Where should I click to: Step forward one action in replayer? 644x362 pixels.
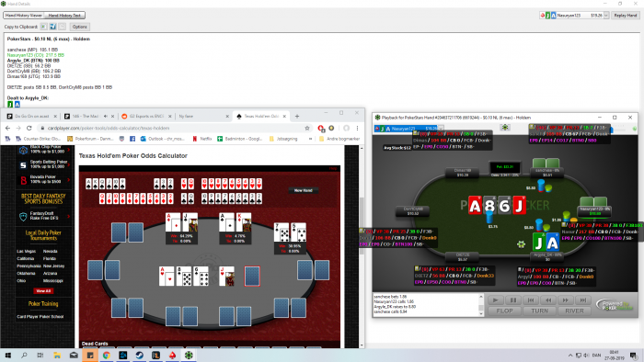(x=566, y=300)
